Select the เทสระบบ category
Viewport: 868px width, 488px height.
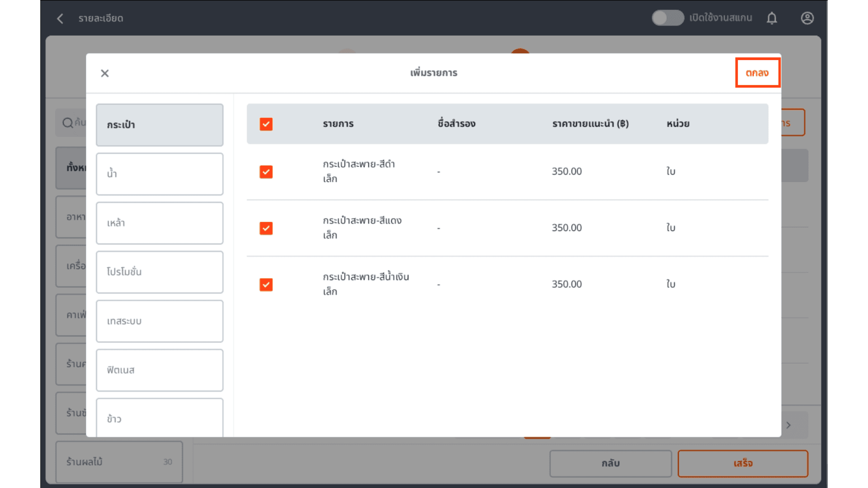(x=159, y=321)
